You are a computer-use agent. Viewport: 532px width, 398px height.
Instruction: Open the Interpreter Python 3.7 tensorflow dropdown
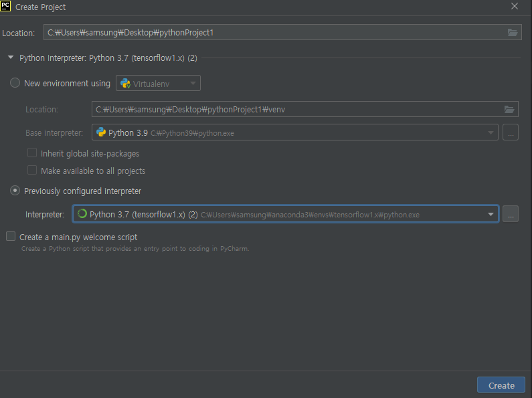[285, 214]
